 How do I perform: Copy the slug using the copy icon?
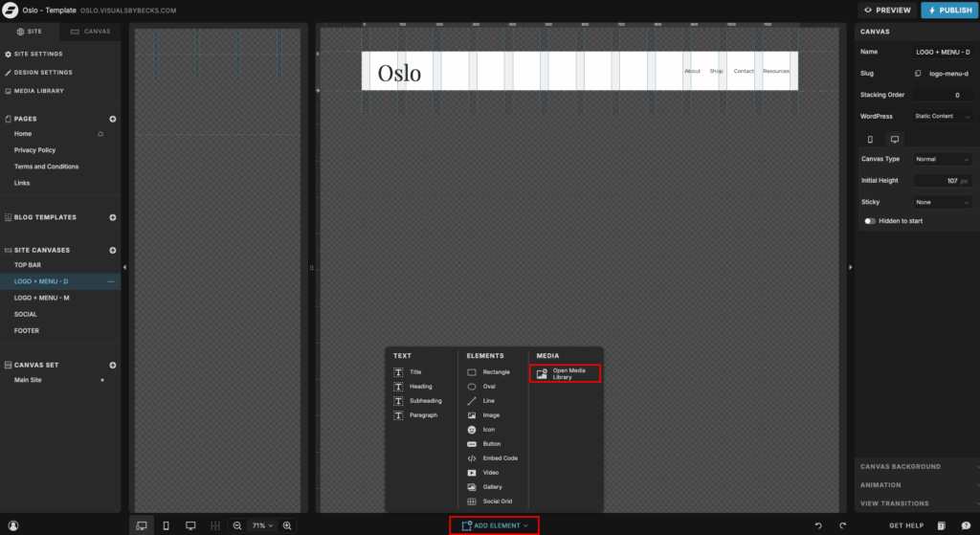pos(919,74)
